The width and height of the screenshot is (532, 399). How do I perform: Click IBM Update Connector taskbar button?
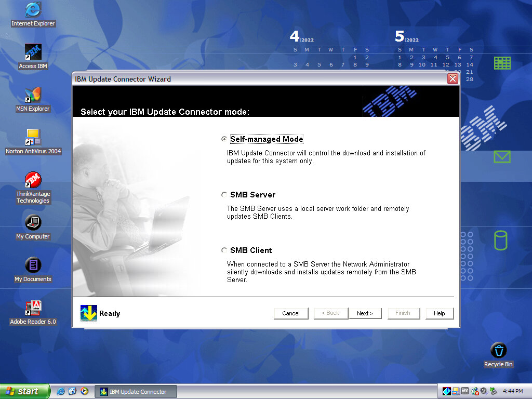pyautogui.click(x=136, y=392)
